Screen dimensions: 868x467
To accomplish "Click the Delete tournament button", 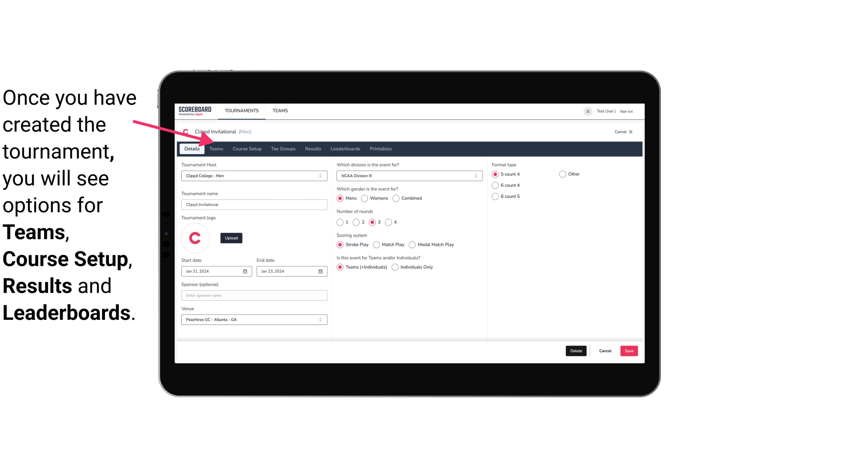I will coord(575,350).
